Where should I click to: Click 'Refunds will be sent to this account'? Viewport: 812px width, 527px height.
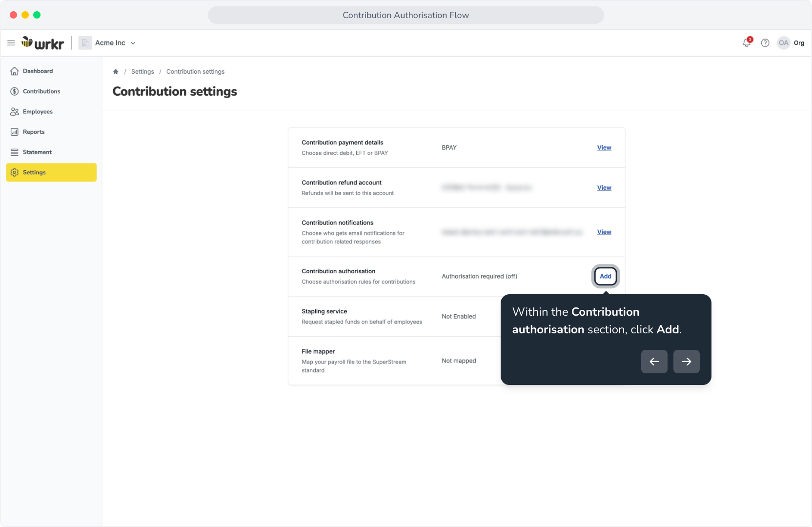click(348, 193)
